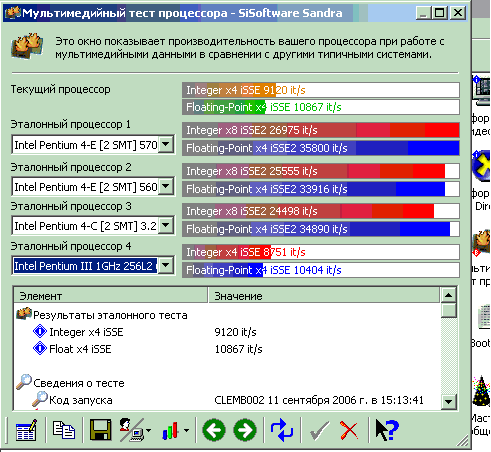
Task: Open the context help pointer with question mark
Action: (x=387, y=430)
